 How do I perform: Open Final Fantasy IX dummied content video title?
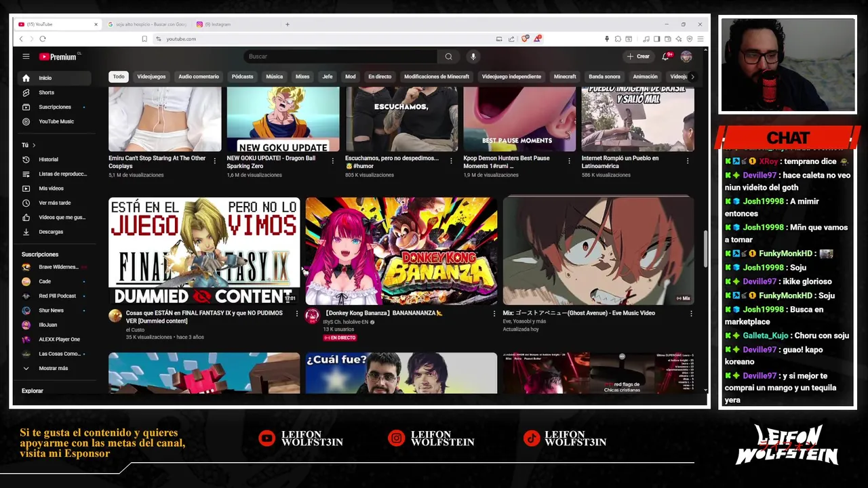[x=204, y=317]
